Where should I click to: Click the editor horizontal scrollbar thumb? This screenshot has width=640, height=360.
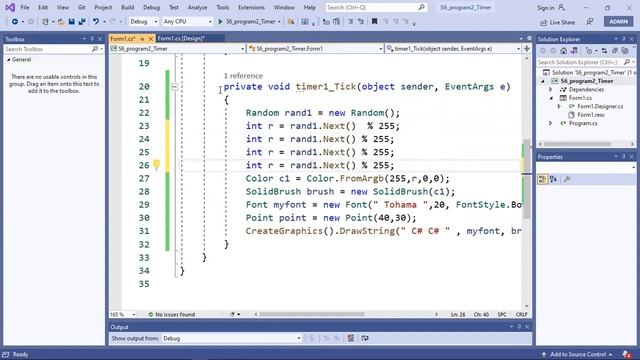[312, 315]
